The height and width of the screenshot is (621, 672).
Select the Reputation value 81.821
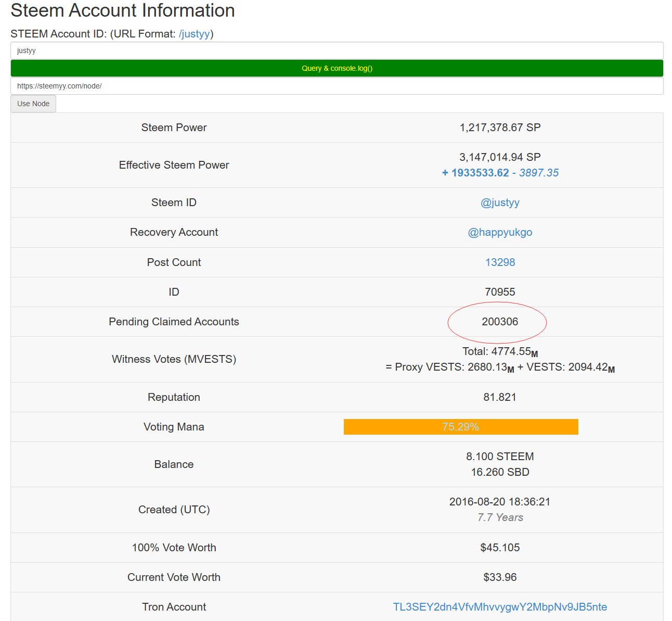500,397
